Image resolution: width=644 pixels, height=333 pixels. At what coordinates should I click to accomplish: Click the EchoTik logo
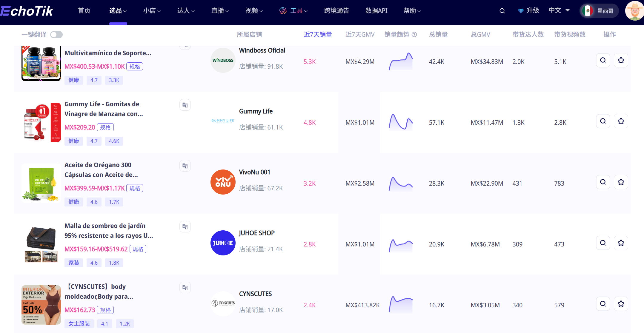coord(27,10)
